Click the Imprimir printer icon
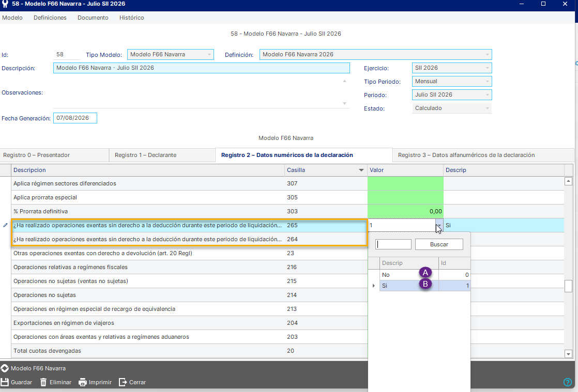This screenshot has height=392, width=578. [x=83, y=382]
